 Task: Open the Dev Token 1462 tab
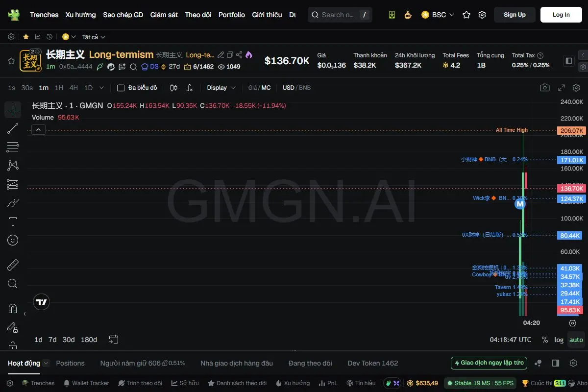[373, 363]
